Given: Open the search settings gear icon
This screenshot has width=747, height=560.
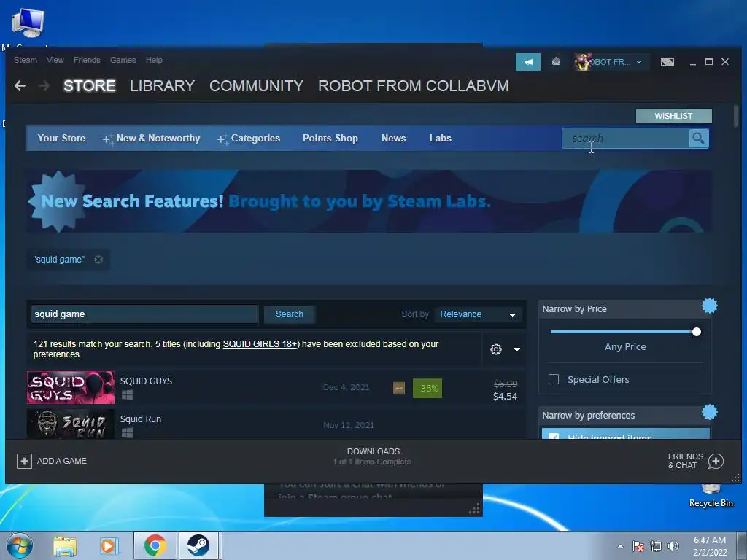Looking at the screenshot, I should pyautogui.click(x=495, y=349).
